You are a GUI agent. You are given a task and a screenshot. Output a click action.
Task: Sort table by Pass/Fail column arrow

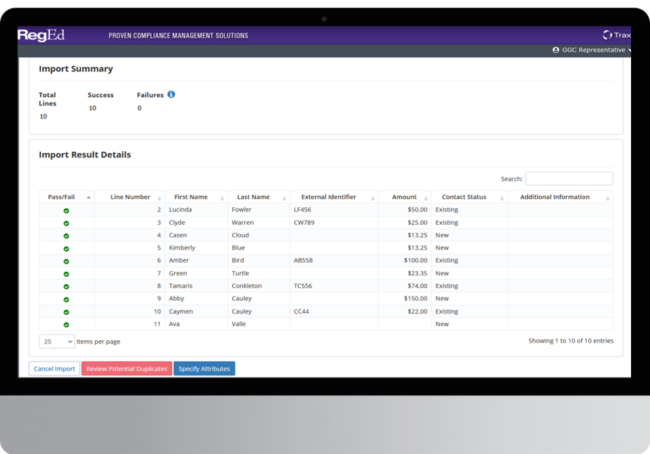(88, 197)
